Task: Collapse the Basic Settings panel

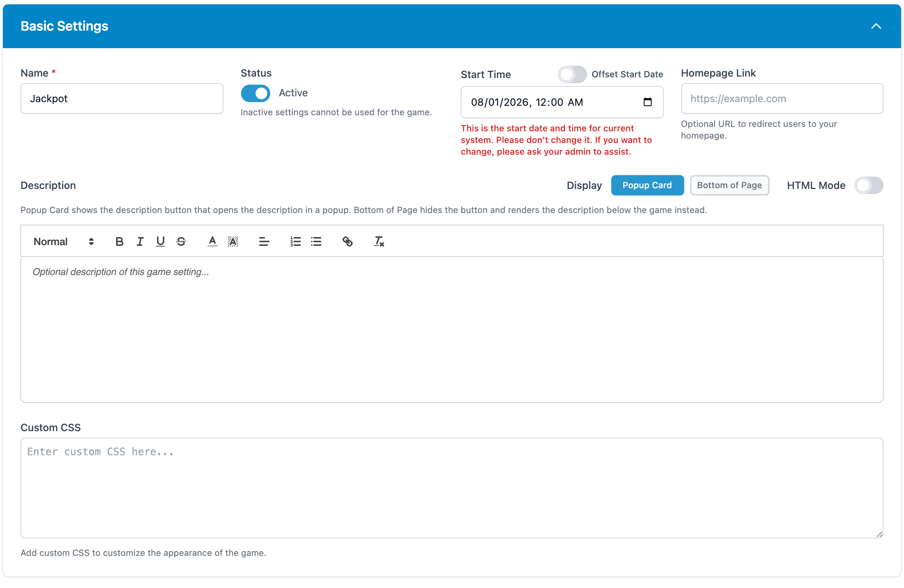Action: (x=876, y=26)
